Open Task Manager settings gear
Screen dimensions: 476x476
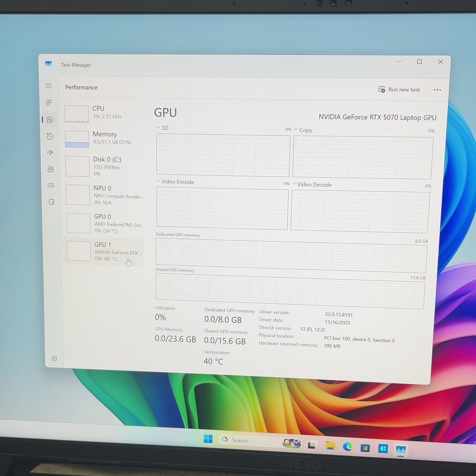coord(54,358)
